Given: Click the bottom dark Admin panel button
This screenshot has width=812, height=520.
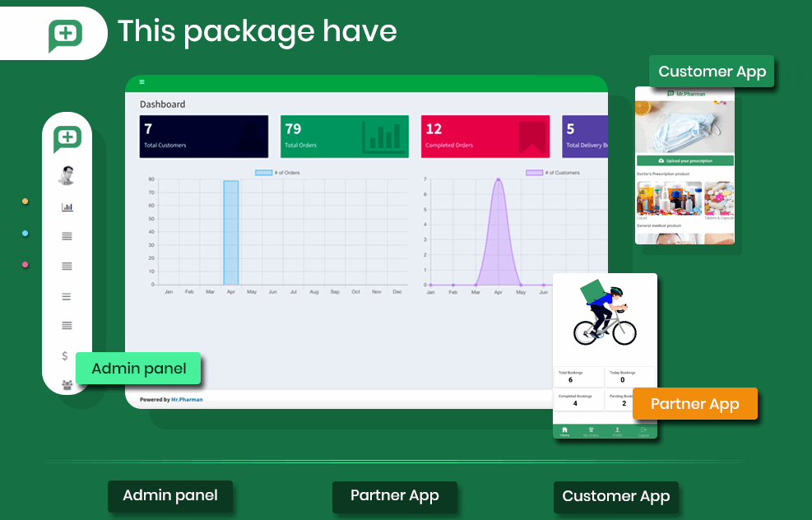Looking at the screenshot, I should [x=170, y=496].
